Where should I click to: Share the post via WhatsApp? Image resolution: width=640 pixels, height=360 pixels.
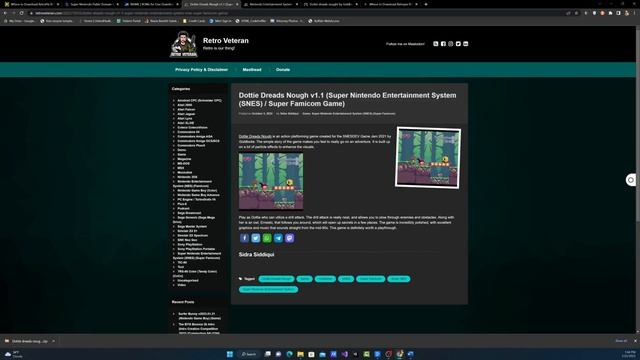click(x=267, y=238)
